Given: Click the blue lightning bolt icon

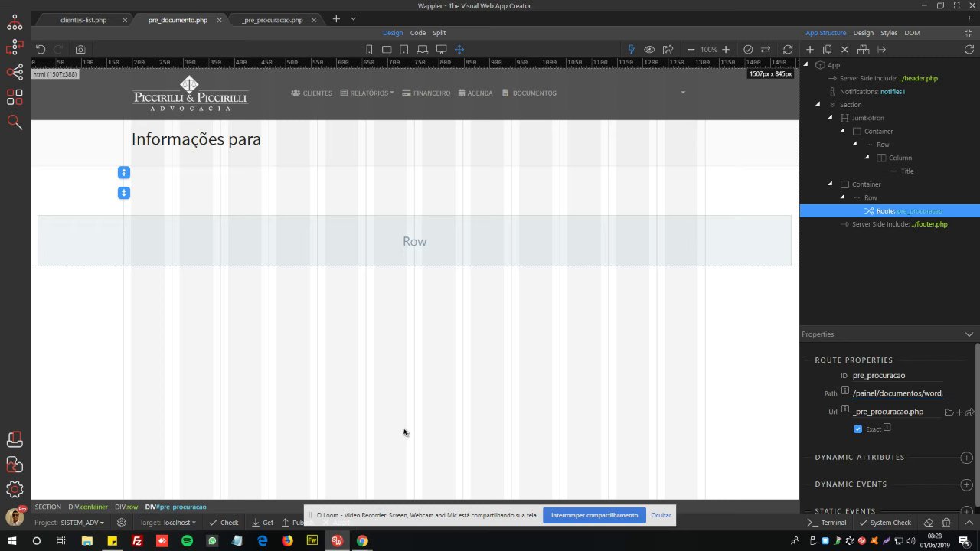Looking at the screenshot, I should point(631,50).
